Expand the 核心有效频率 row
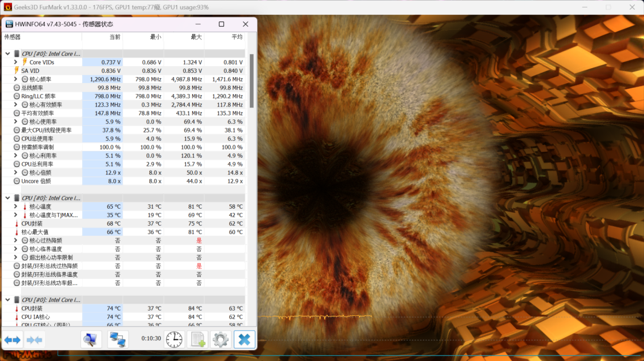This screenshot has width=644, height=361. 16,105
